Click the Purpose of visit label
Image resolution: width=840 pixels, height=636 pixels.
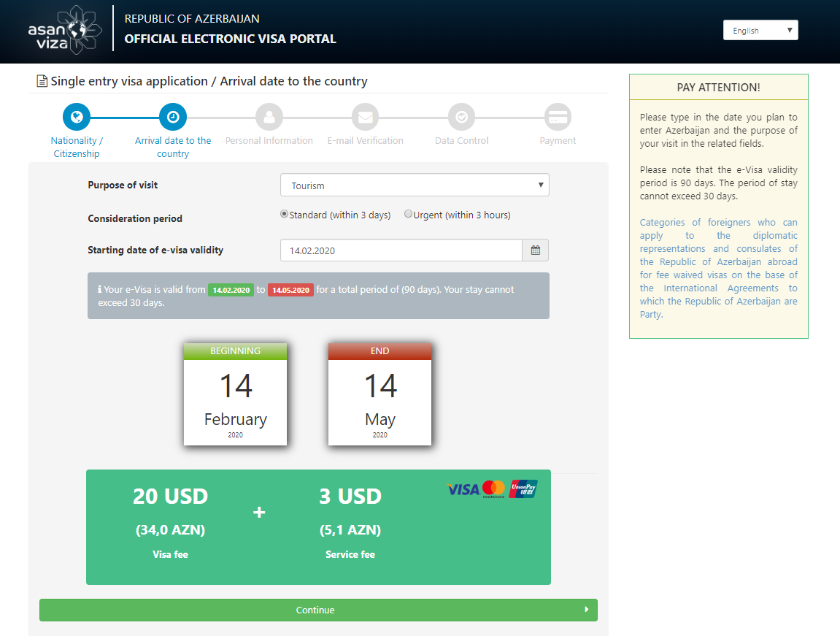pyautogui.click(x=123, y=185)
